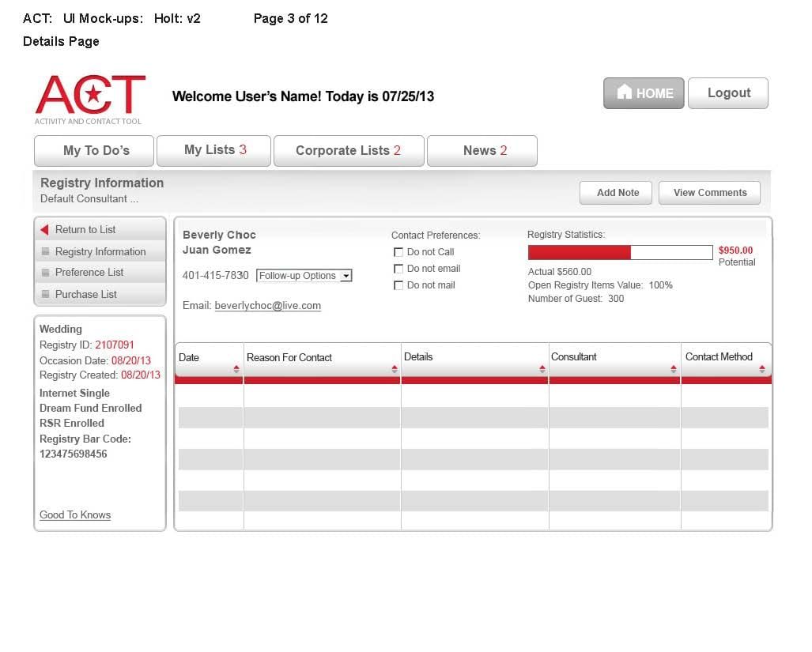Click the HOME house icon button
The height and width of the screenshot is (652, 812).
pos(625,92)
